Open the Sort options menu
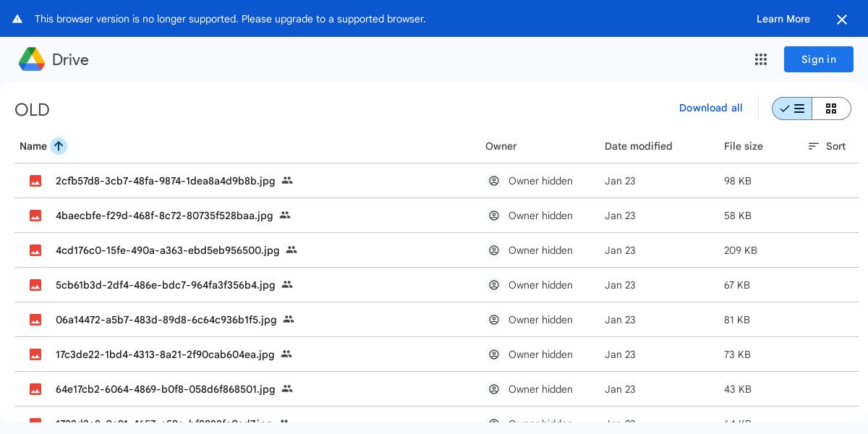868x434 pixels. point(827,146)
